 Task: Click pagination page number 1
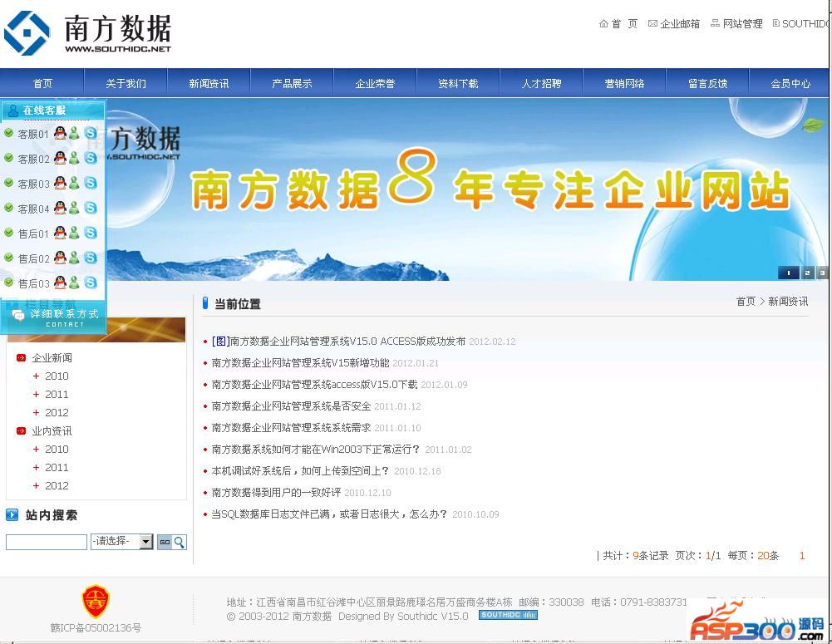(802, 555)
